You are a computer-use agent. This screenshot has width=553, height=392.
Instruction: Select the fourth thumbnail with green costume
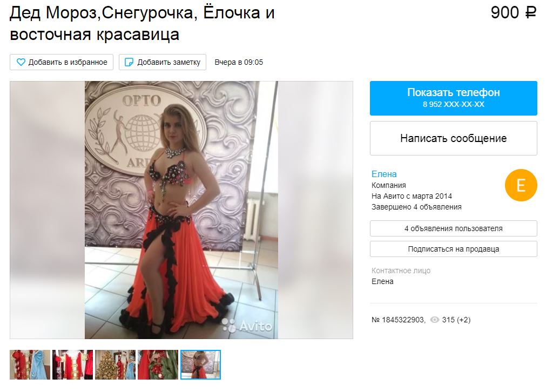(x=158, y=364)
